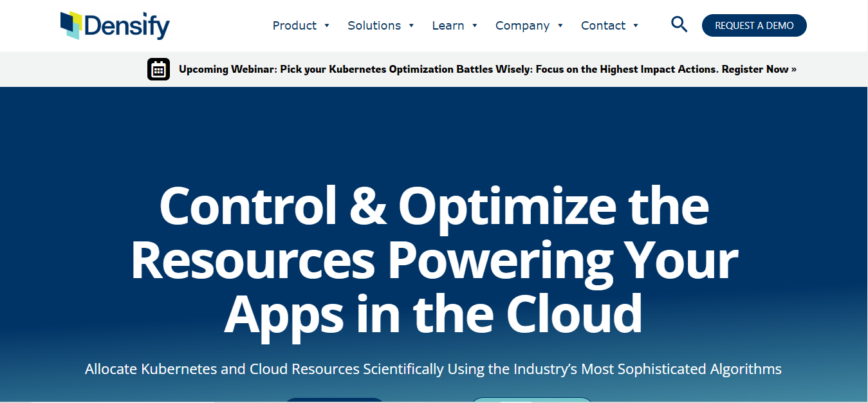
Task: Click the subtitle about allocating Kubernetes resources
Action: (x=433, y=369)
